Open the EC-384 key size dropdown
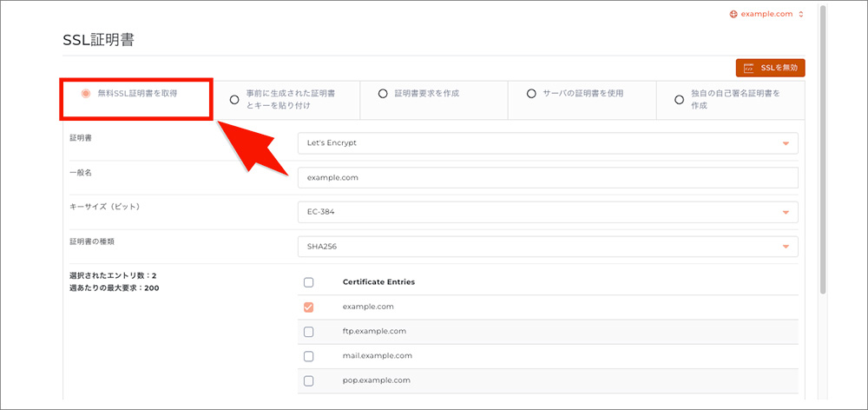The image size is (868, 410). 548,212
